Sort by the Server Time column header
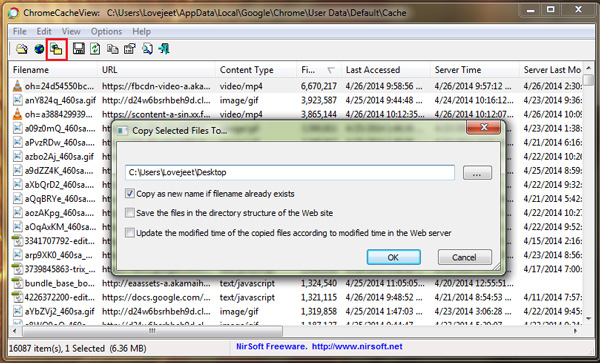The height and width of the screenshot is (363, 600). (x=475, y=70)
